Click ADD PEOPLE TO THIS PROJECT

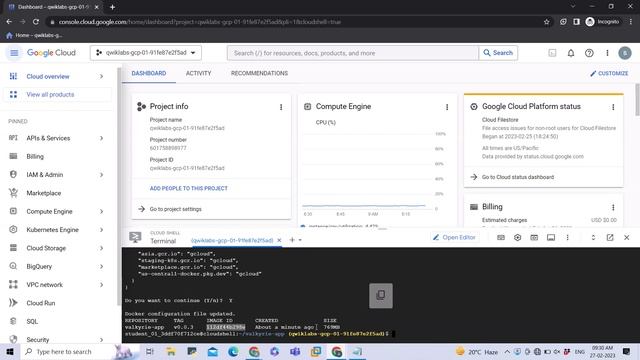(189, 189)
